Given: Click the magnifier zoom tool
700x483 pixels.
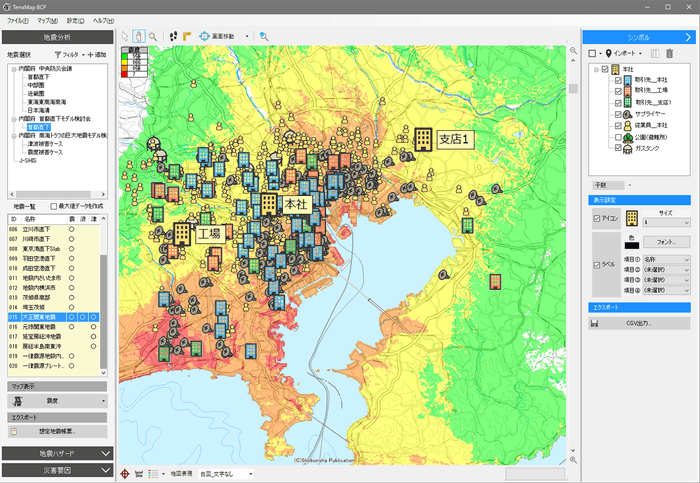Looking at the screenshot, I should coord(152,36).
